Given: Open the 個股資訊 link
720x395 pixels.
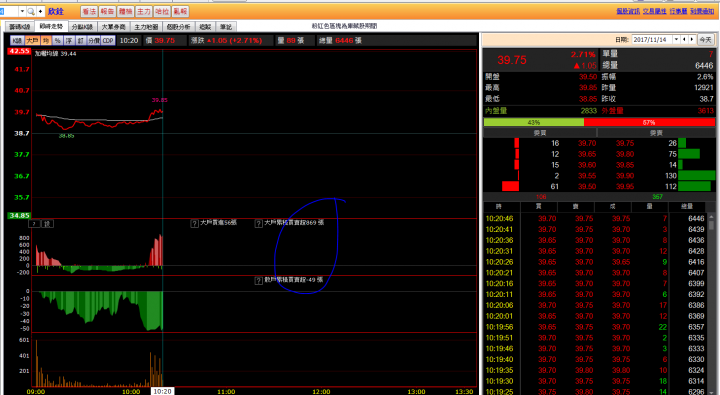Looking at the screenshot, I should [628, 11].
